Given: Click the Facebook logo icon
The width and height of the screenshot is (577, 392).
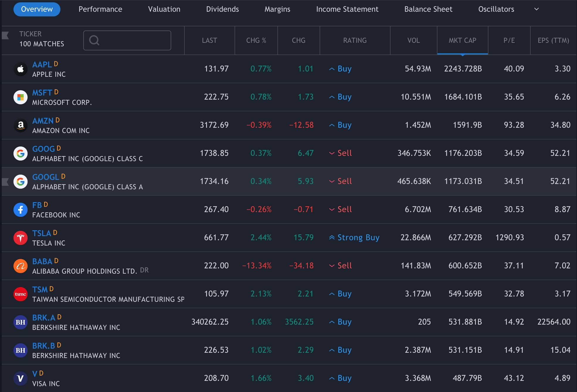Looking at the screenshot, I should click(x=21, y=210).
